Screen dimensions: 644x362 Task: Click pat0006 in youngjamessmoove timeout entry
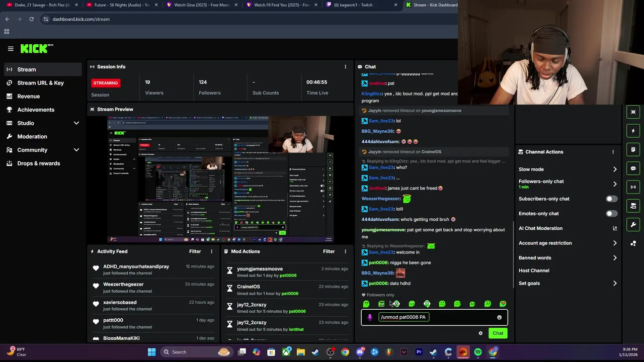click(288, 276)
